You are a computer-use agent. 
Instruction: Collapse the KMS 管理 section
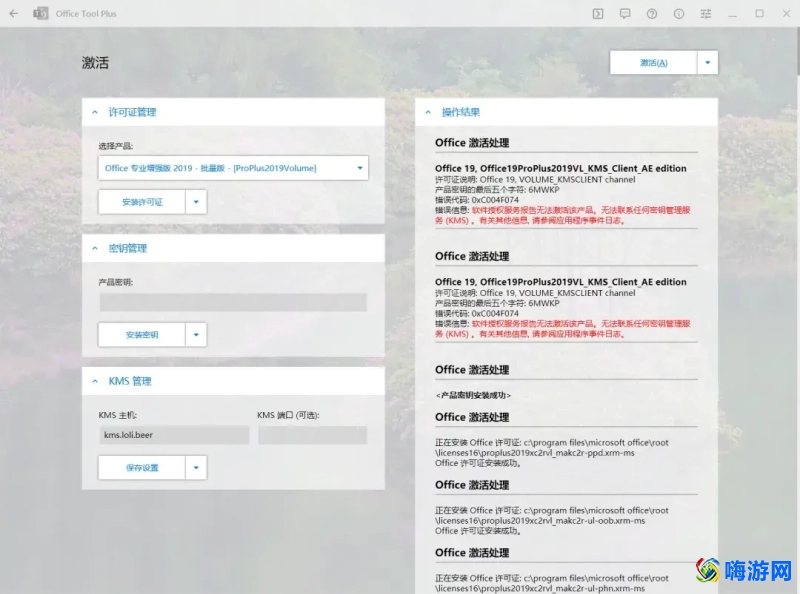click(95, 381)
